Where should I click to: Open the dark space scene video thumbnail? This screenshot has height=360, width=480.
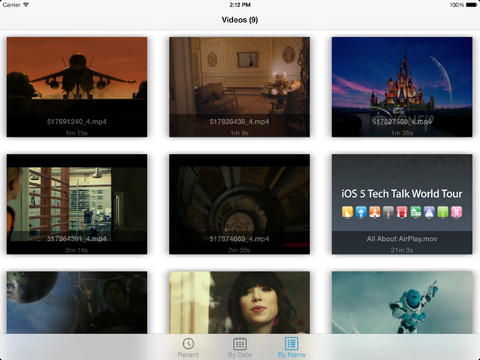coord(77,302)
